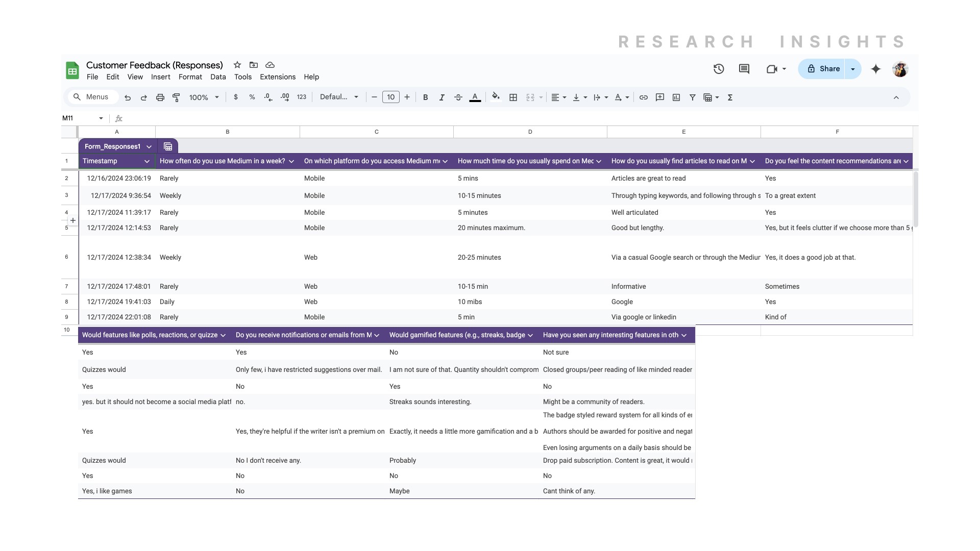Screen dimensions: 980x551
Task: Open the font Default dropdown
Action: pyautogui.click(x=339, y=97)
